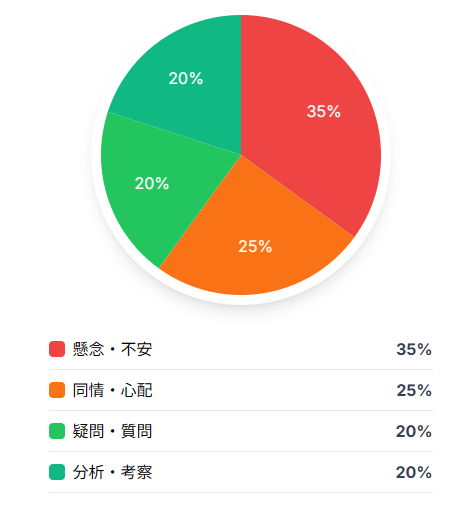Click the 25% value in legend row
The width and height of the screenshot is (464, 510).
click(414, 391)
